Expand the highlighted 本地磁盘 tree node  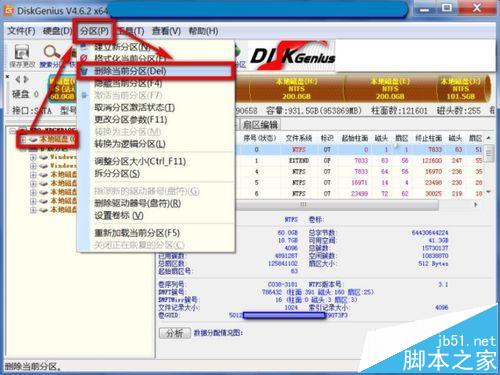point(23,139)
